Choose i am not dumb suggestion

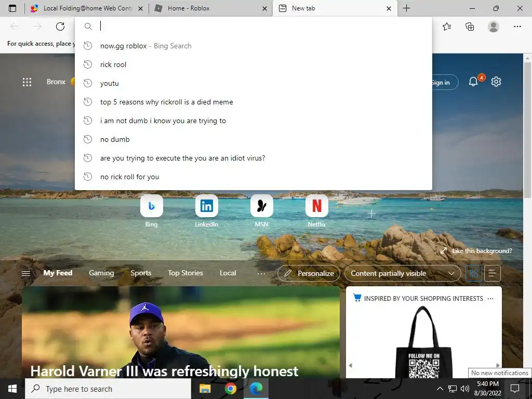[x=254, y=121]
